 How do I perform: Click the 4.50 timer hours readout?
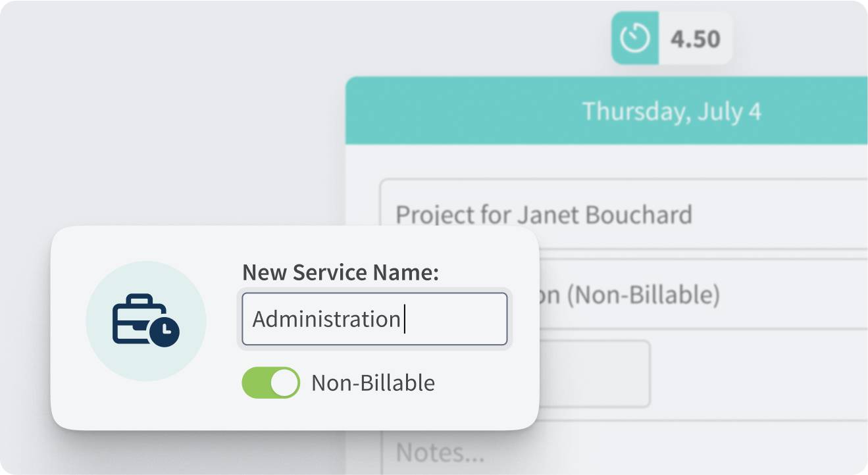coord(695,39)
